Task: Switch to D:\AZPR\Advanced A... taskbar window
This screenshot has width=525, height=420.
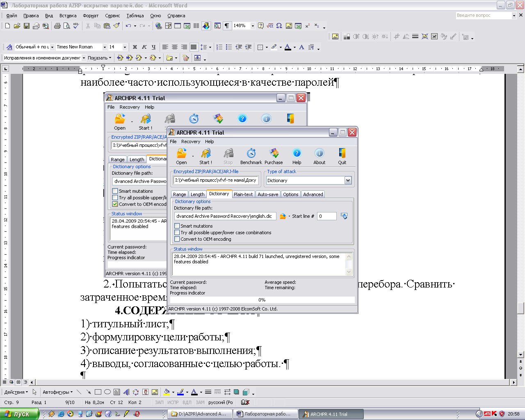Action: pyautogui.click(x=200, y=414)
